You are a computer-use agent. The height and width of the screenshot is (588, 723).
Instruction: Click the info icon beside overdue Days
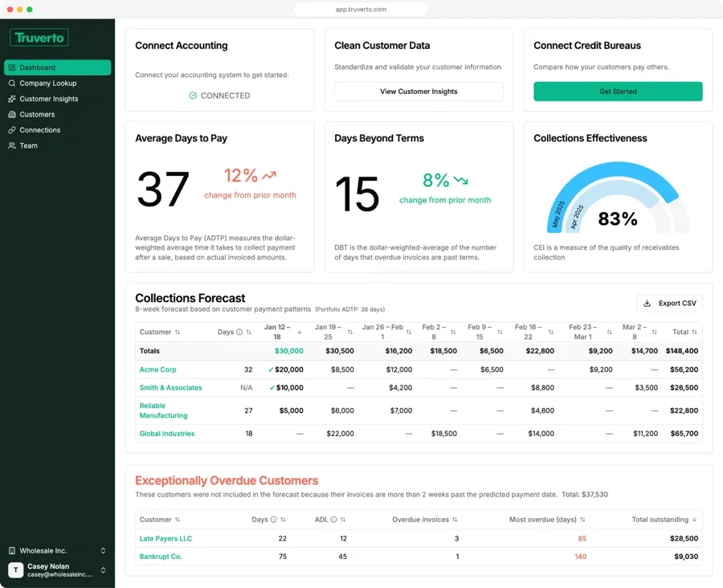273,520
